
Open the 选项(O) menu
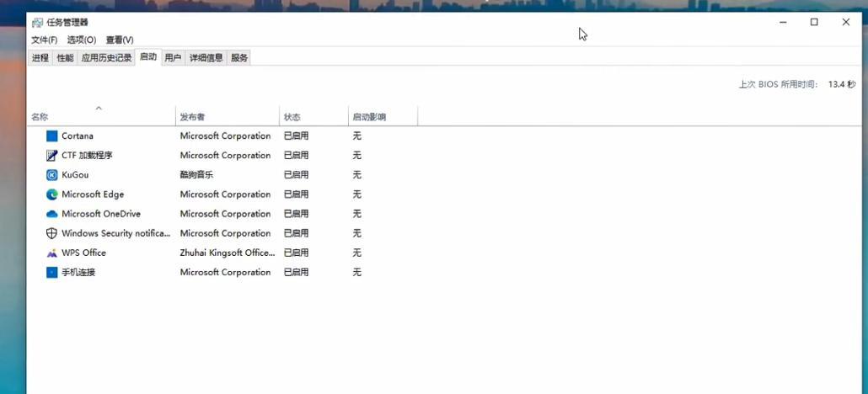[x=82, y=40]
